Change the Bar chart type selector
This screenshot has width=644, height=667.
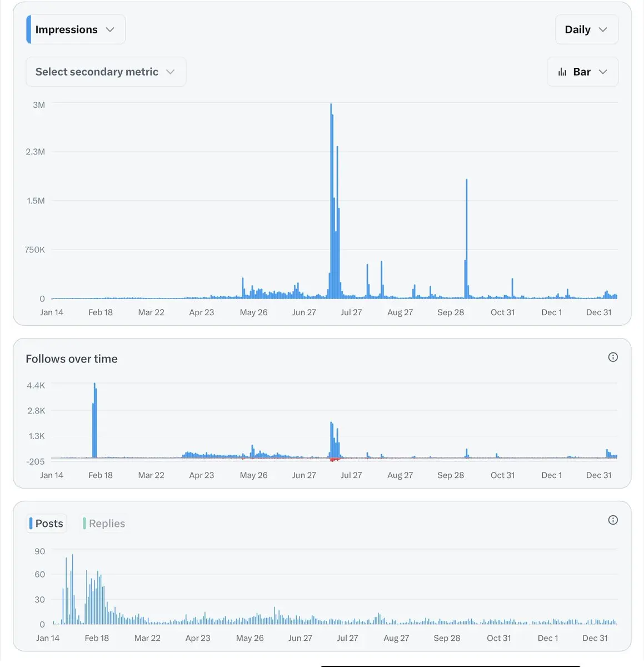[x=582, y=72]
